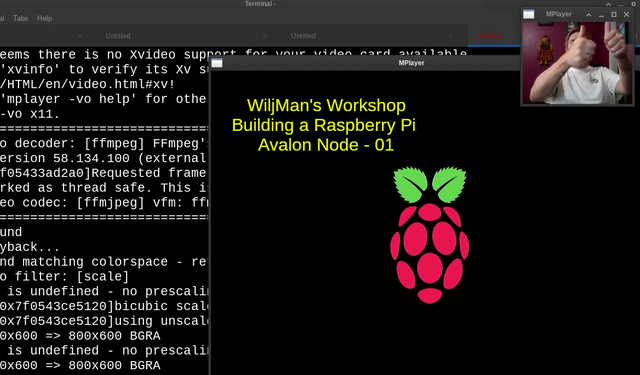Click the Terminal window title text
The image size is (640, 375).
pos(260,4)
